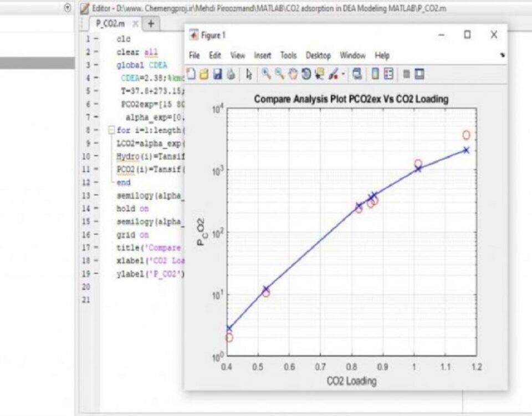
Task: Print the figure using printer icon
Action: (x=231, y=74)
